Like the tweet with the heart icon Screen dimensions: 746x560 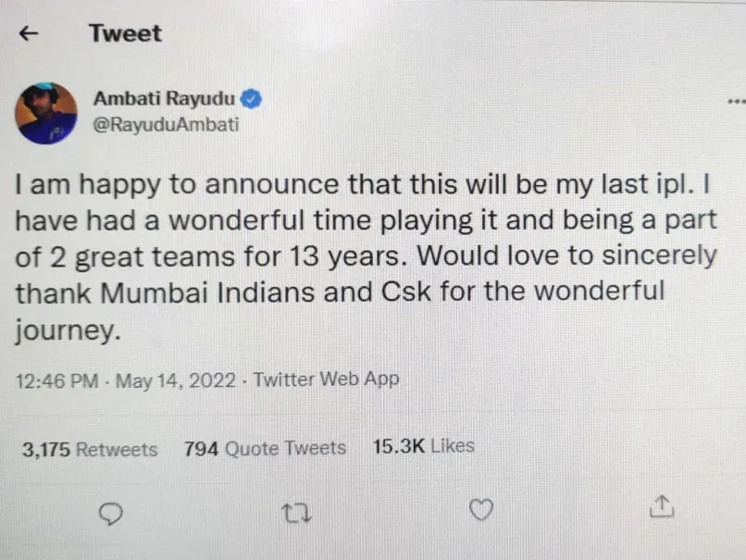(481, 509)
